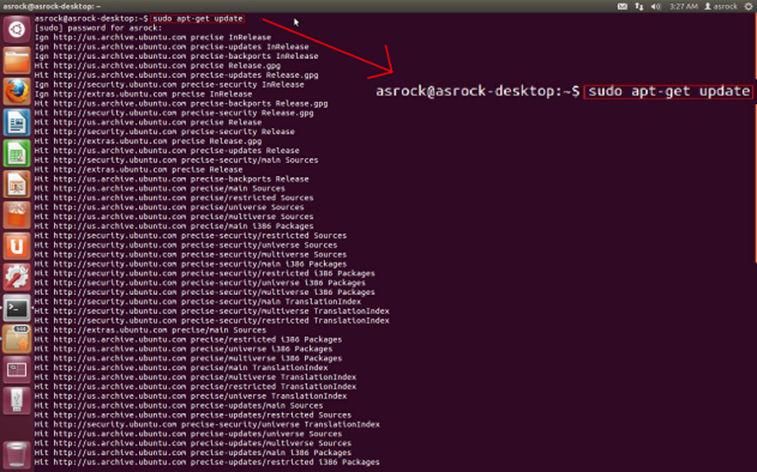Launch the Files manager from the dock
This screenshot has width=757, height=472.
[x=16, y=60]
